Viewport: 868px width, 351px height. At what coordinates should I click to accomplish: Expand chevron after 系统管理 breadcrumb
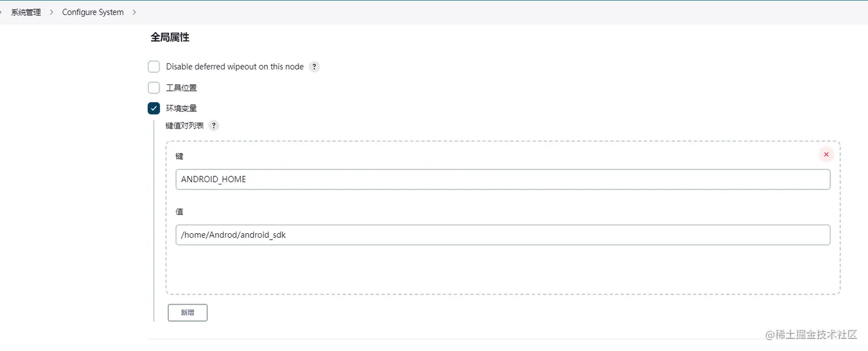[52, 12]
